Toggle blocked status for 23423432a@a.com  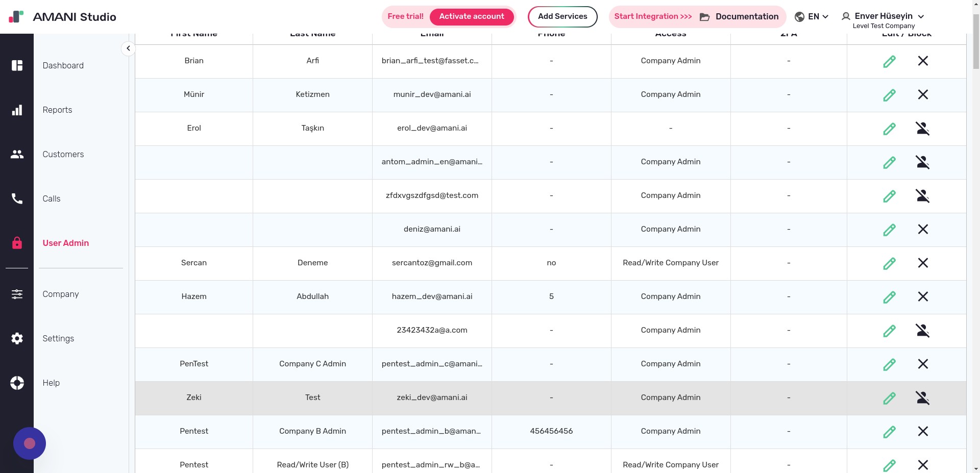922,331
